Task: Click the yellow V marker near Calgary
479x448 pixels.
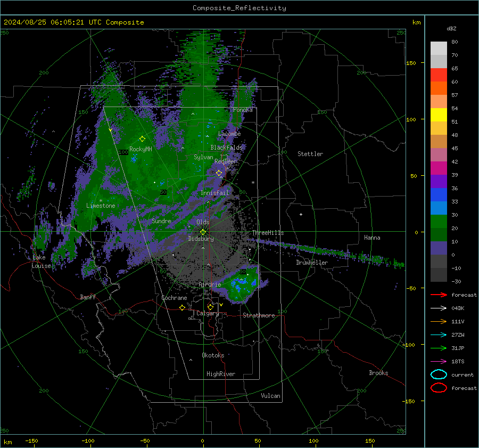Action: coord(221,305)
